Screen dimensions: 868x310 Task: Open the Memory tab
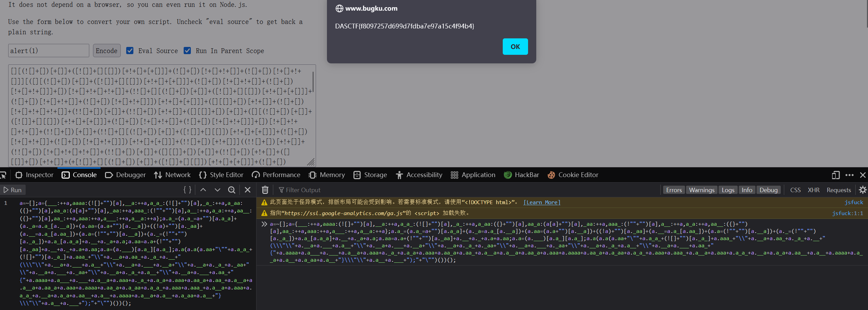(x=327, y=175)
